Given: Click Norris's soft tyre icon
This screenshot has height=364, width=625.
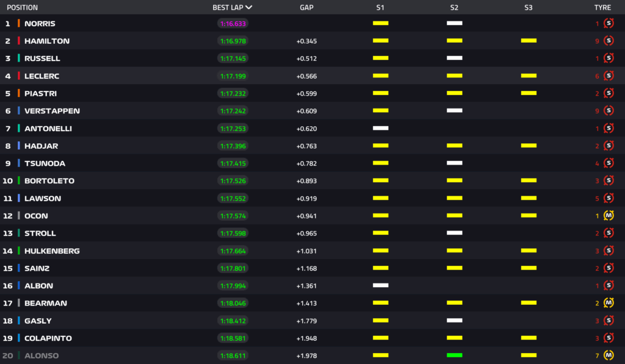Looking at the screenshot, I should (608, 24).
